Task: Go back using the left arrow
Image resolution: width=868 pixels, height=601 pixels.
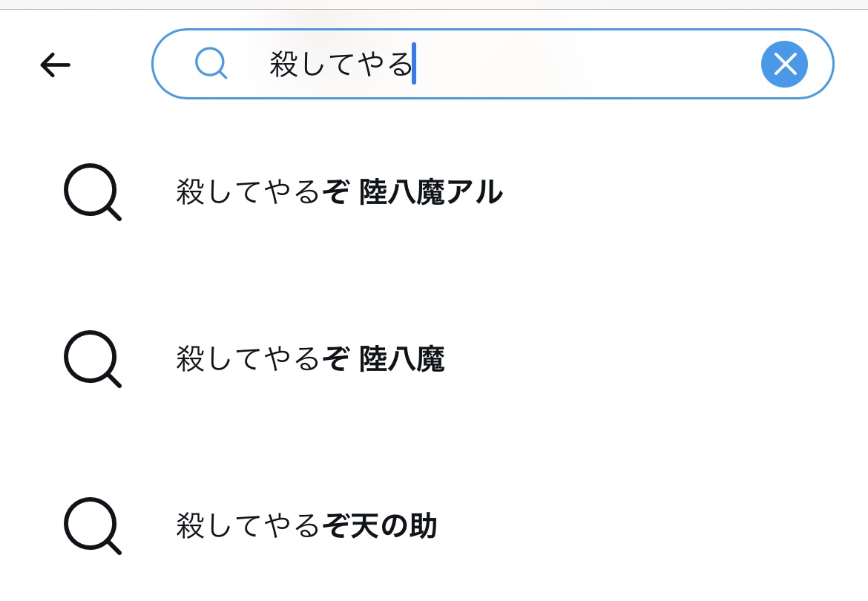Action: [55, 65]
